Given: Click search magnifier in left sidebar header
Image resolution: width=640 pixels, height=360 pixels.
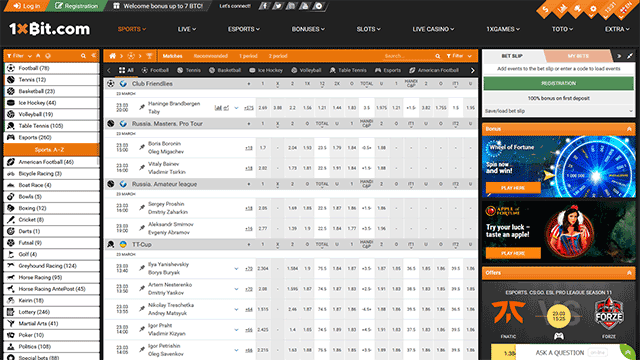Looking at the screenshot, I should [x=83, y=56].
